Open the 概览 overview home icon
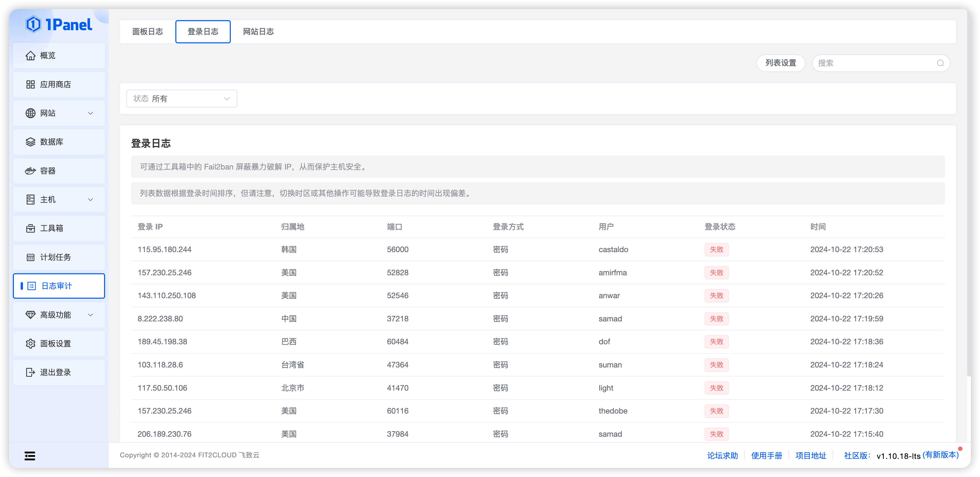Viewport: 980px width, 477px height. click(x=30, y=56)
